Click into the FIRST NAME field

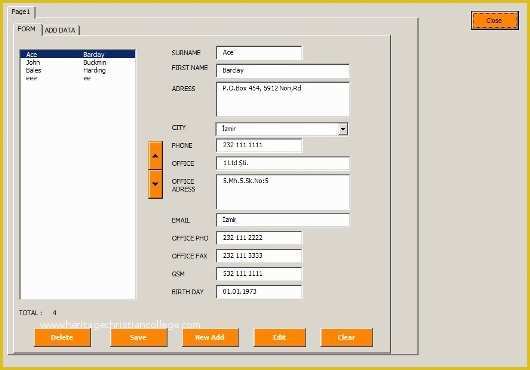click(x=283, y=71)
